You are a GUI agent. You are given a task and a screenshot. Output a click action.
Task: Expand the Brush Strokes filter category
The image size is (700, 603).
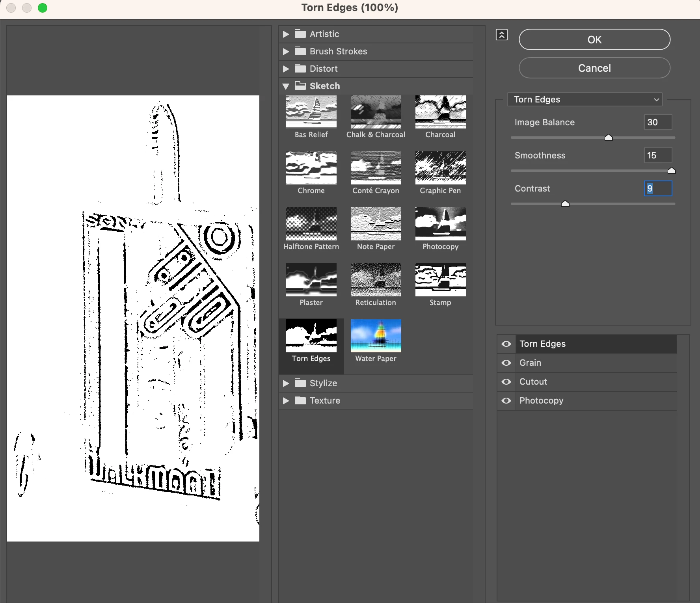tap(286, 52)
